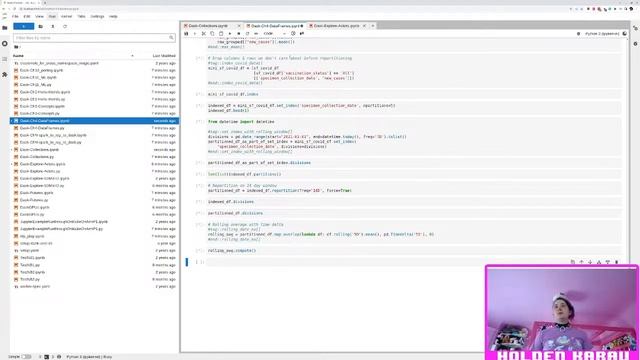This screenshot has width=640, height=360.
Task: Click the Filter files by name field
Action: [94, 38]
